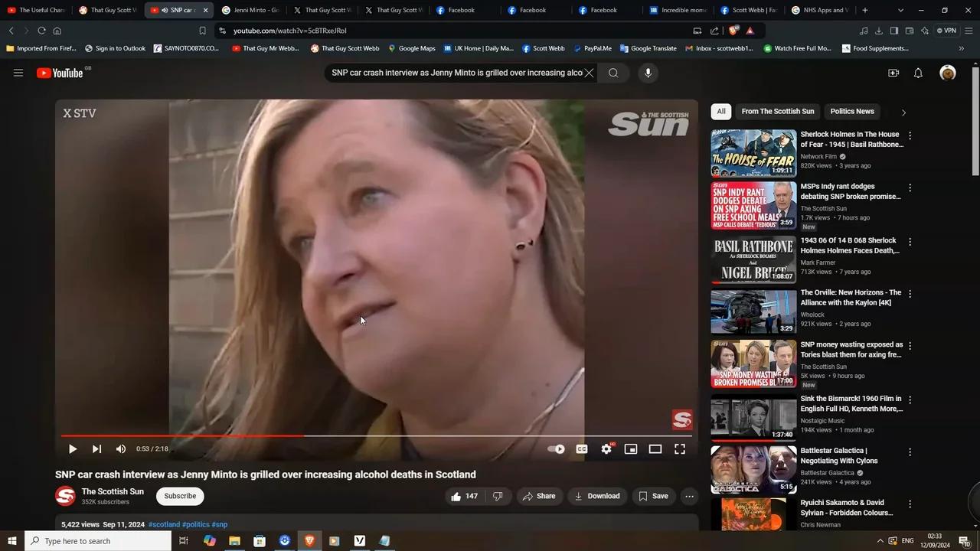Search with voice microphone
The image size is (980, 551).
pyautogui.click(x=648, y=73)
